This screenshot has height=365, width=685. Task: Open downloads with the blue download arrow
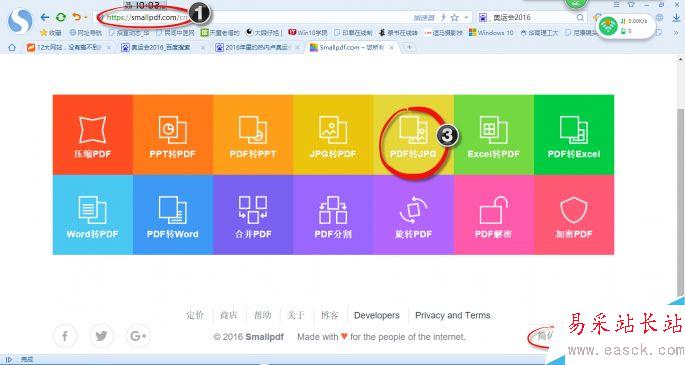[676, 18]
